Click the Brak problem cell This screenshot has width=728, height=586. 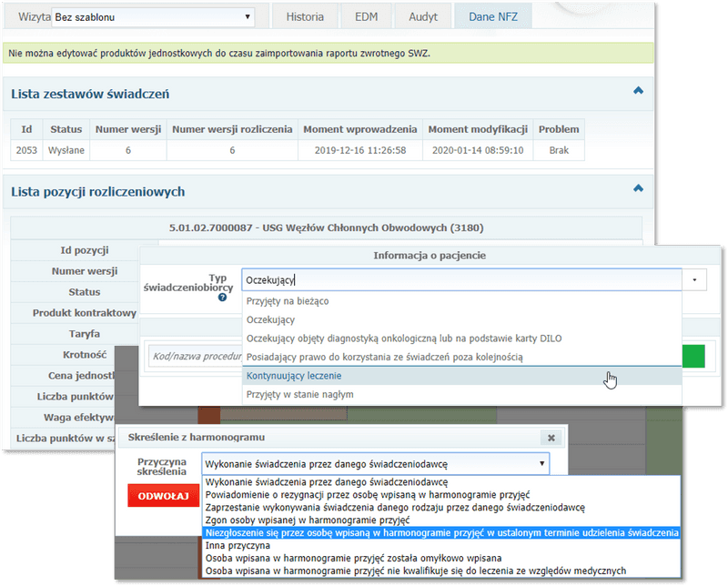[x=559, y=150]
